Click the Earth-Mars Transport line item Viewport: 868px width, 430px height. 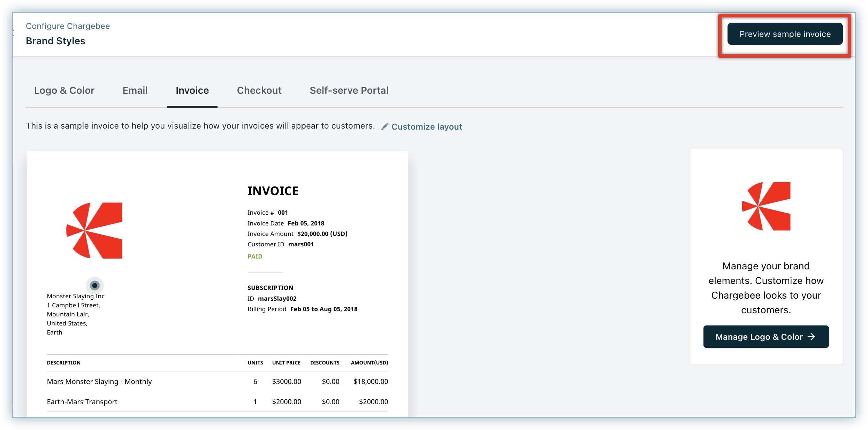pyautogui.click(x=82, y=402)
